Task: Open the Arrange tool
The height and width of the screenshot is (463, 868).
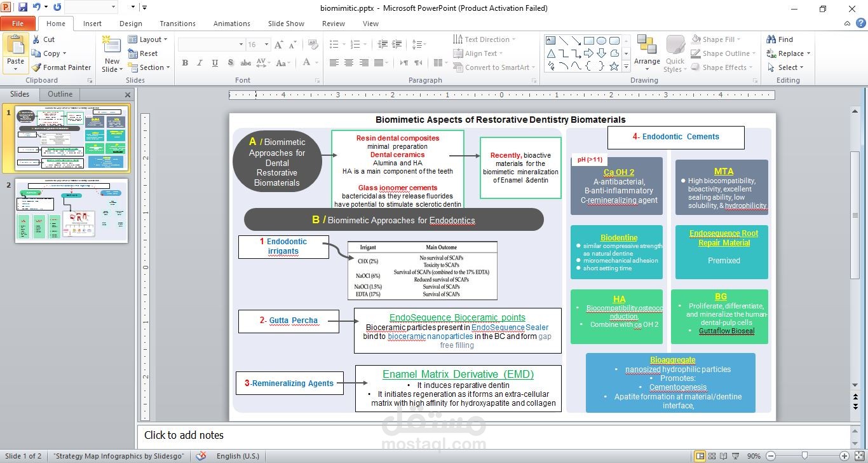Action: [x=647, y=51]
